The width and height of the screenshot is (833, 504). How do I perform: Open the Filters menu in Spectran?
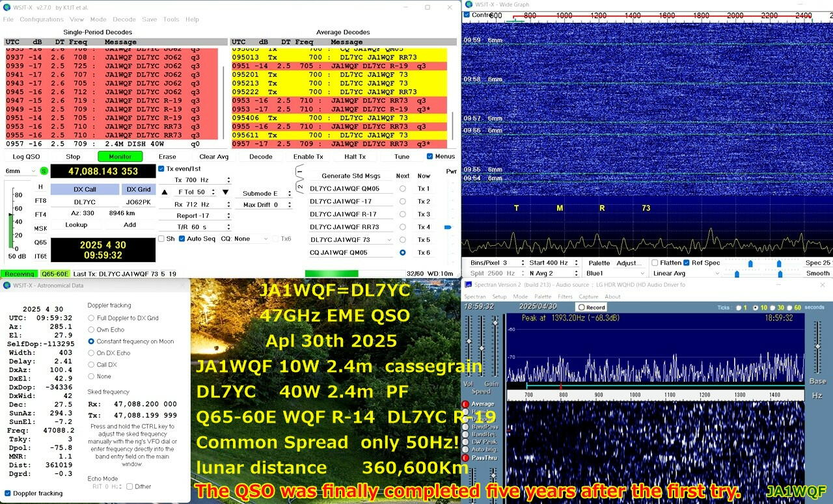(564, 297)
